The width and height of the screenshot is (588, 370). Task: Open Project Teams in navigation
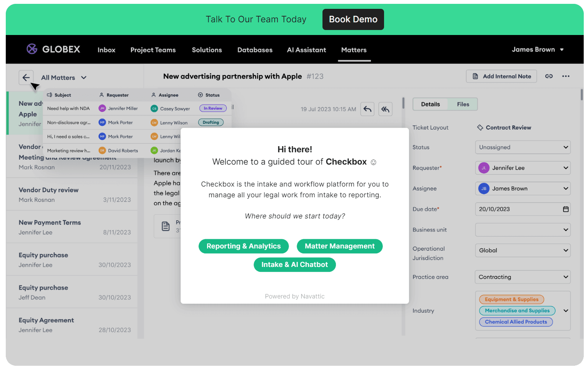(x=153, y=50)
